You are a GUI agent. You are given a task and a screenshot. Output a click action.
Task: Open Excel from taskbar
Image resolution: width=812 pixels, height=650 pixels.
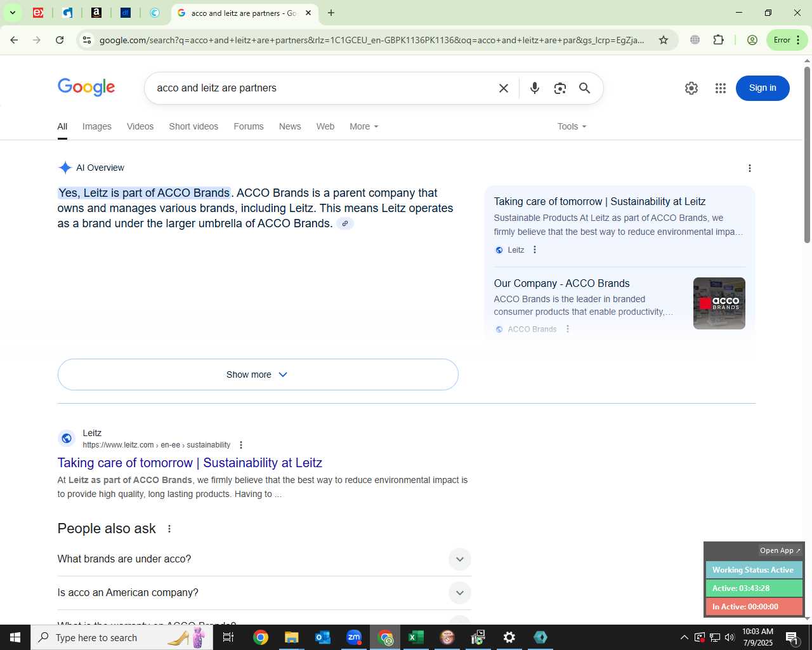coord(416,637)
